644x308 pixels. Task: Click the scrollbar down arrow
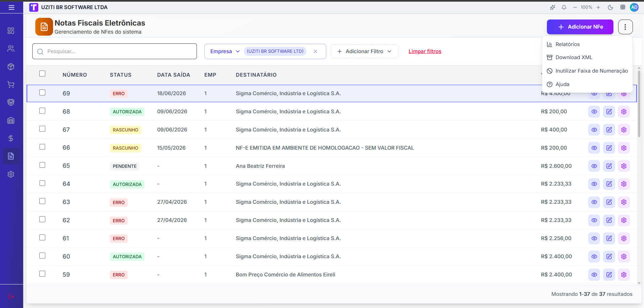click(639, 283)
